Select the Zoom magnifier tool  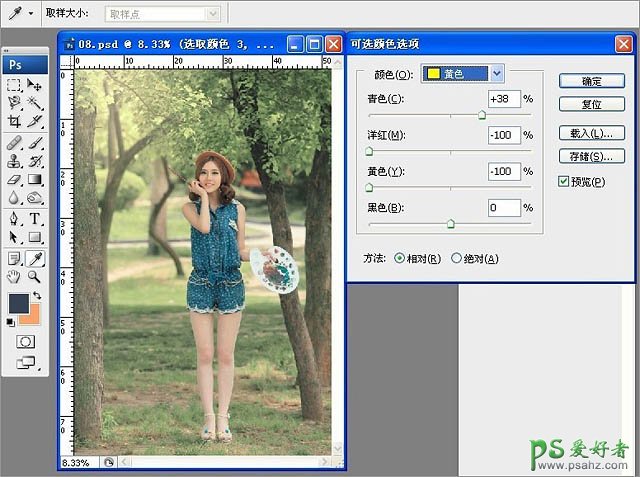34,276
